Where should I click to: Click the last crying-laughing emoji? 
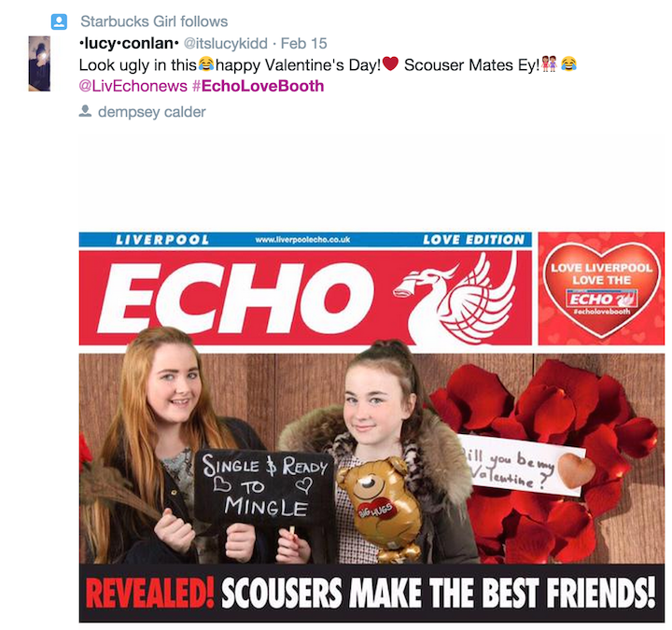568,63
